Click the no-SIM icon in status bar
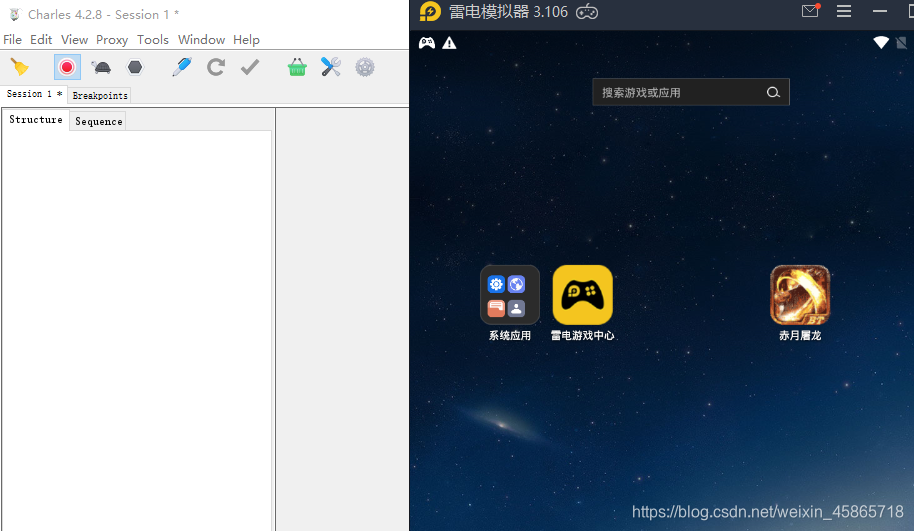The width and height of the screenshot is (914, 531). pyautogui.click(x=901, y=43)
